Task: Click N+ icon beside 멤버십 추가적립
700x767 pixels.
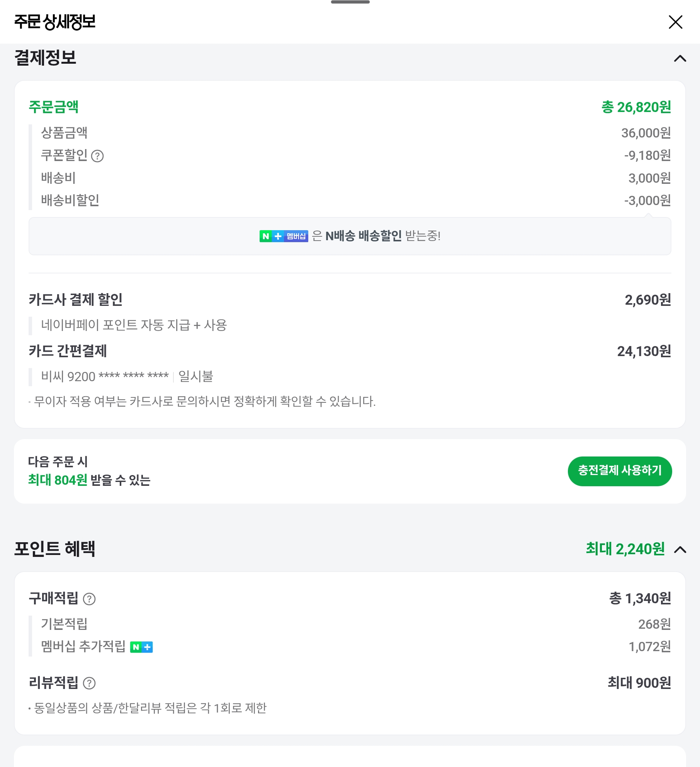Action: [141, 647]
